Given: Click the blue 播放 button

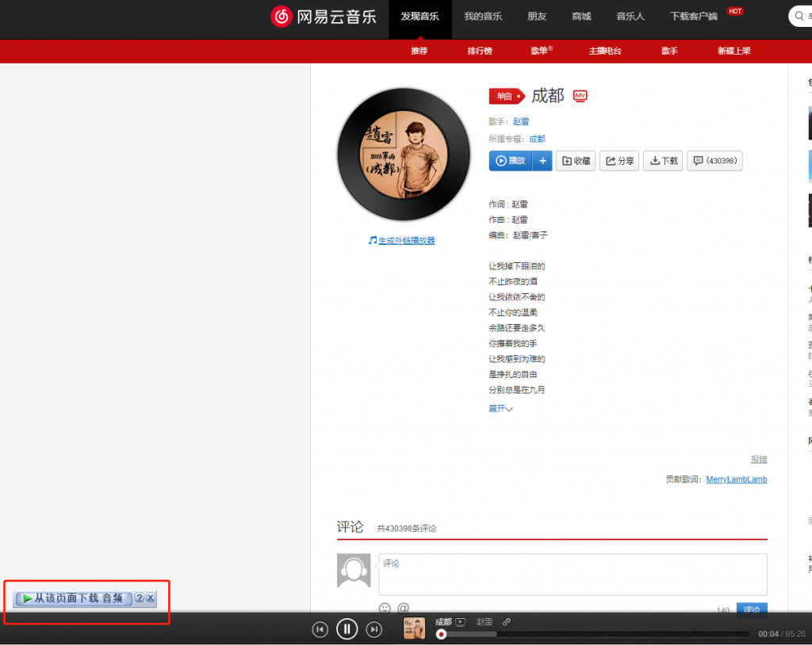Looking at the screenshot, I should 511,161.
